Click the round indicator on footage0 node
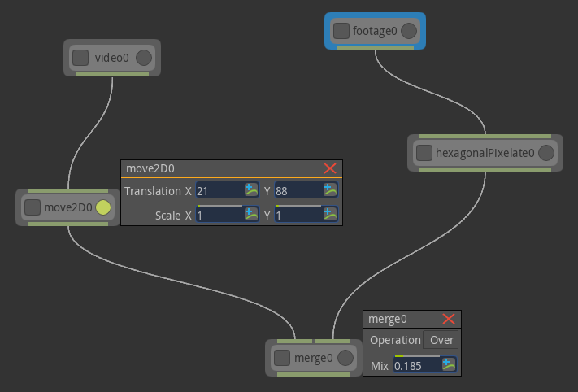Screen dimensions: 578x392 pos(409,32)
